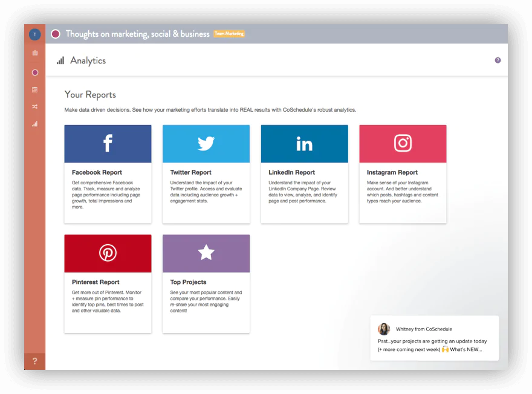Click the blog title in top bar
The height and width of the screenshot is (394, 532).
(x=137, y=34)
